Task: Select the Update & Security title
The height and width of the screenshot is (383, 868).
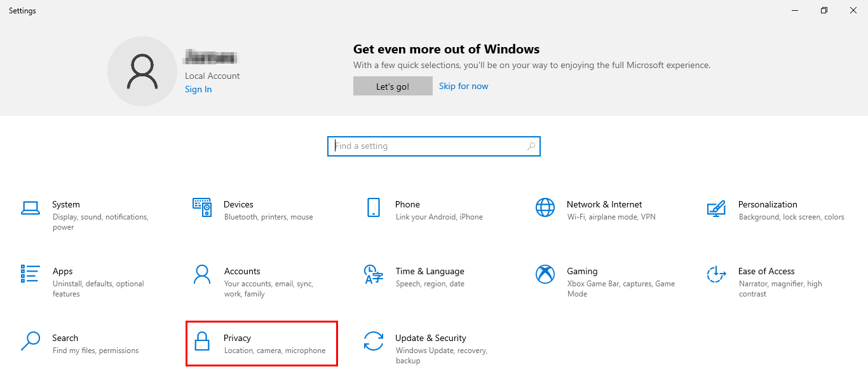Action: (431, 338)
